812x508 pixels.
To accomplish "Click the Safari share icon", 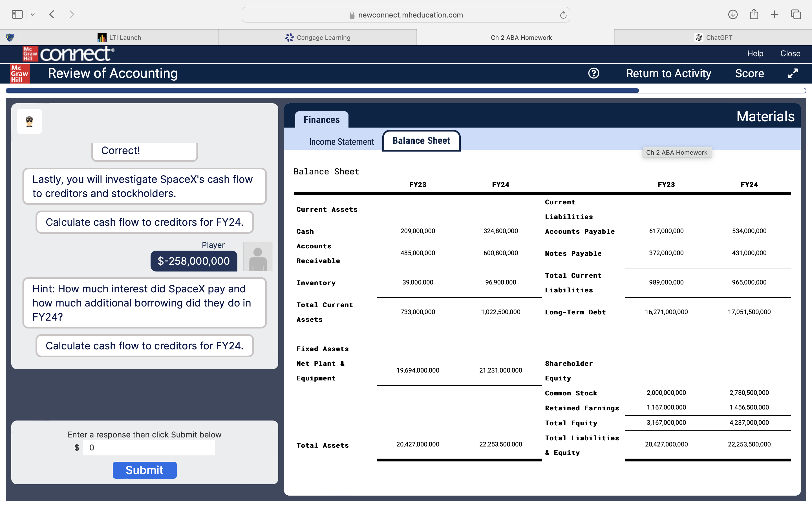I will [x=754, y=14].
